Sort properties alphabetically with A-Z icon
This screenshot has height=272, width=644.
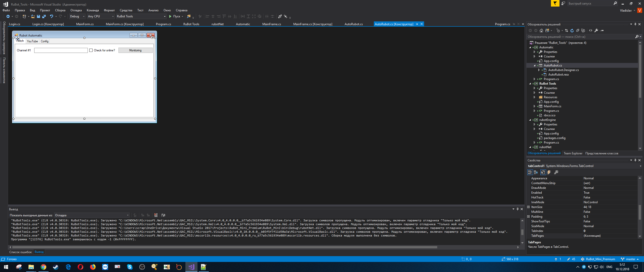[536, 172]
